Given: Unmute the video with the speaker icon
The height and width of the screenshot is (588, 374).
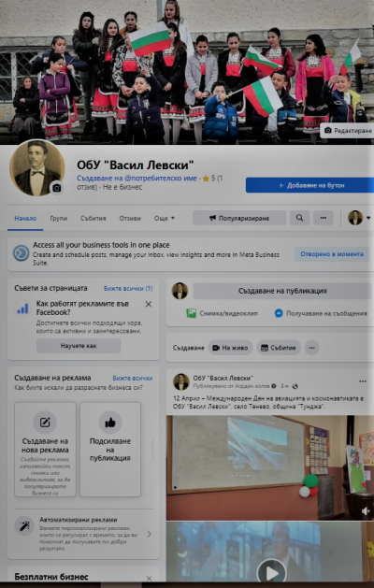Looking at the screenshot, I should 366,510.
